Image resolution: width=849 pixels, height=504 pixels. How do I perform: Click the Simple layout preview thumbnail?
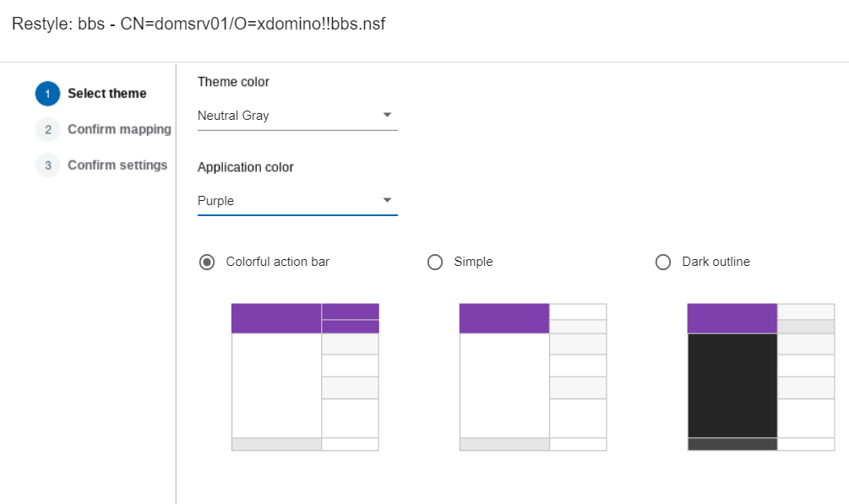tap(533, 377)
